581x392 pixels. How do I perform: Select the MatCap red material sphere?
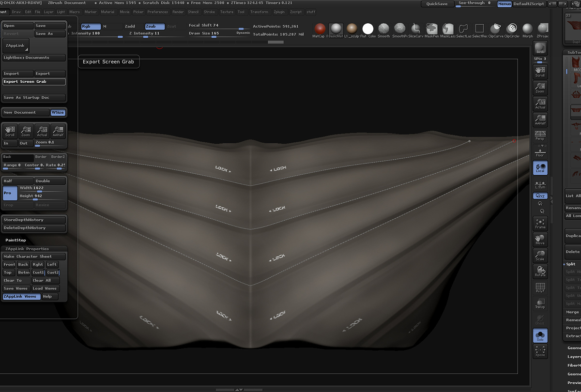[x=320, y=29]
